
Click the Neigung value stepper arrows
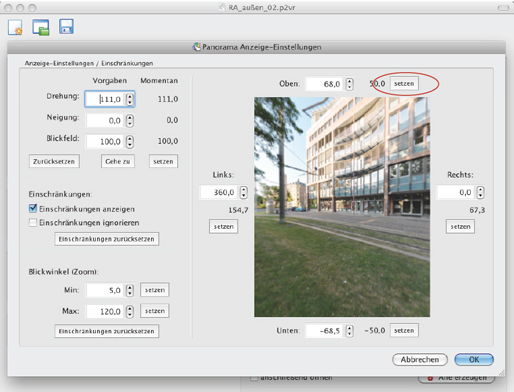click(x=130, y=120)
